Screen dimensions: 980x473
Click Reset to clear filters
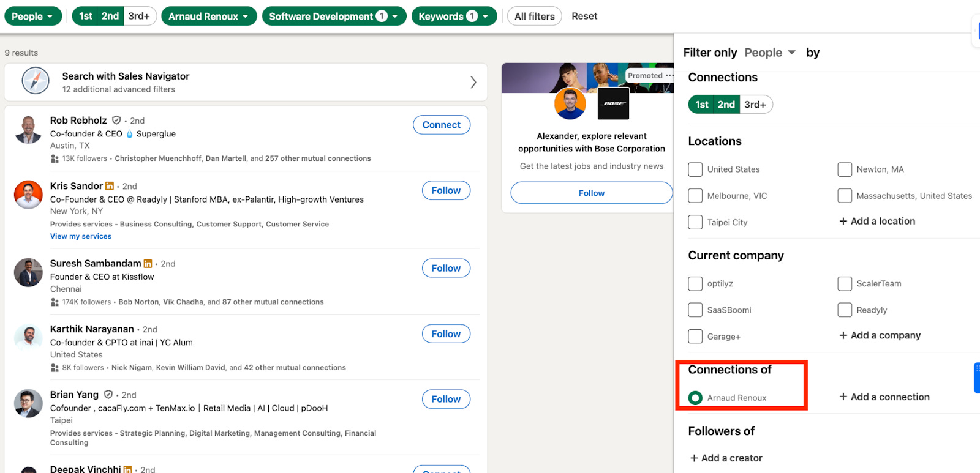[x=584, y=17]
